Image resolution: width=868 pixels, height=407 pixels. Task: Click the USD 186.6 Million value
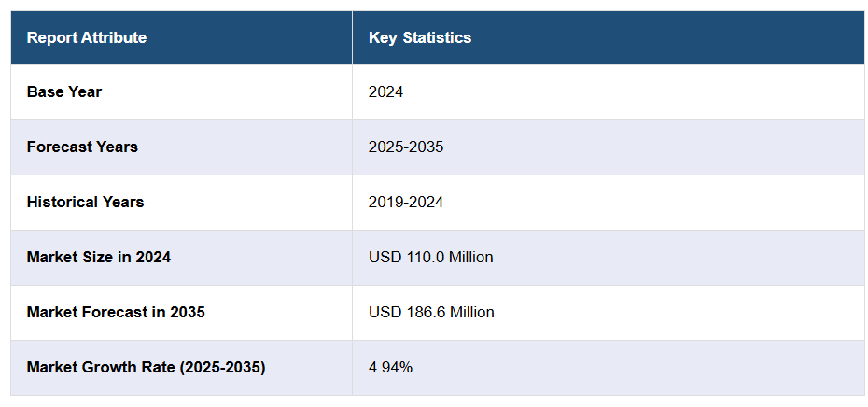click(431, 313)
